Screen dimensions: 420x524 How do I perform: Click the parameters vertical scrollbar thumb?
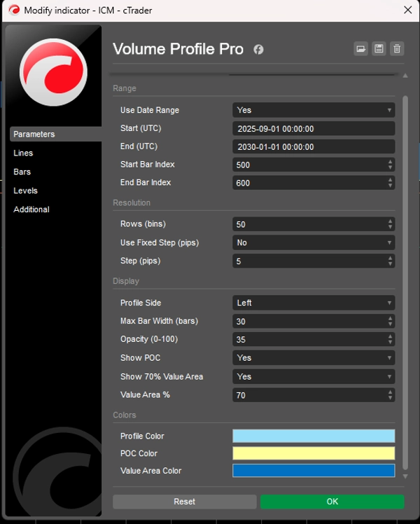point(405,283)
